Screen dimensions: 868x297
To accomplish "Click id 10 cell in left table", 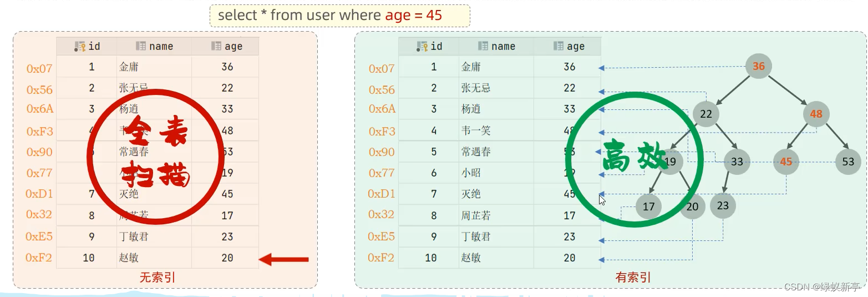I will pyautogui.click(x=87, y=258).
